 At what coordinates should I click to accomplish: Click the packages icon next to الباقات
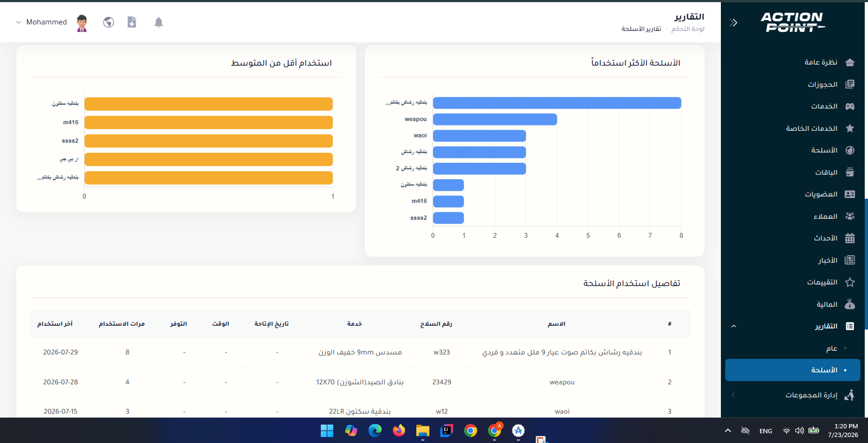(x=850, y=172)
